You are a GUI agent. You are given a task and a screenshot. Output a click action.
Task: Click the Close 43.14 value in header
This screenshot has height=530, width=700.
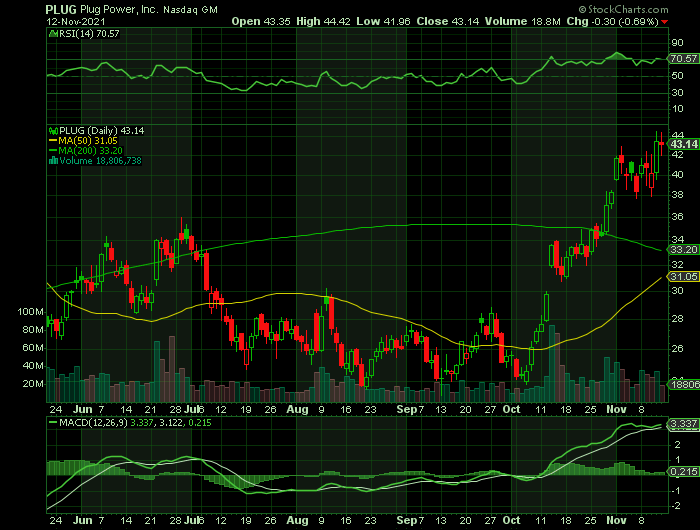coord(448,21)
